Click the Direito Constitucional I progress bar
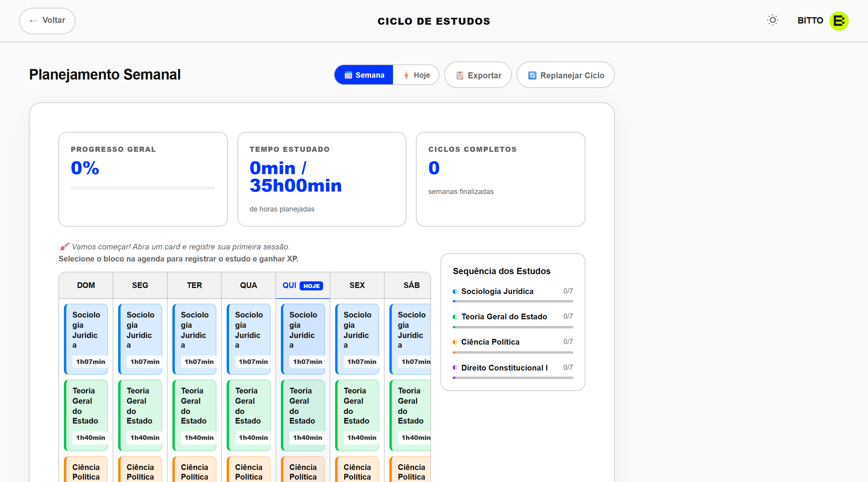The width and height of the screenshot is (868, 482). 513,378
